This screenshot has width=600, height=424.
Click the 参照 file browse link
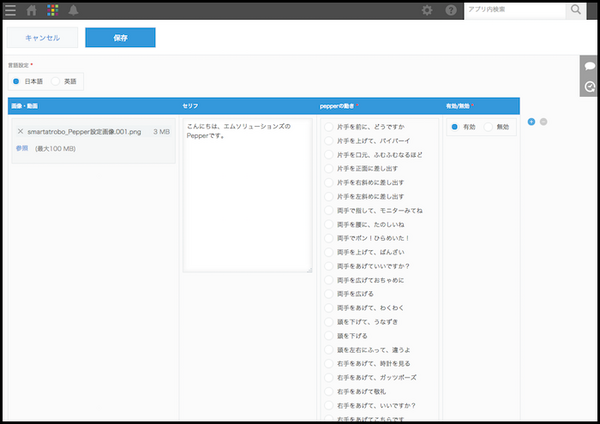(x=22, y=148)
